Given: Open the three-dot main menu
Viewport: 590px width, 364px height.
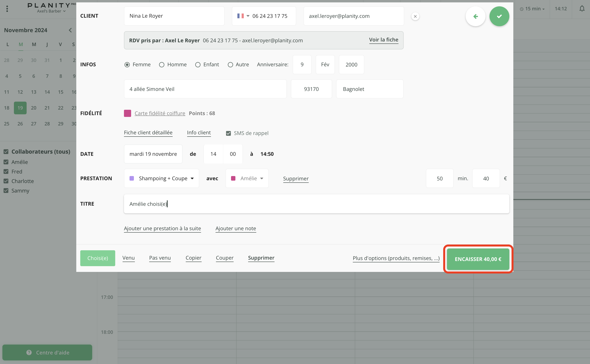Looking at the screenshot, I should [x=7, y=9].
